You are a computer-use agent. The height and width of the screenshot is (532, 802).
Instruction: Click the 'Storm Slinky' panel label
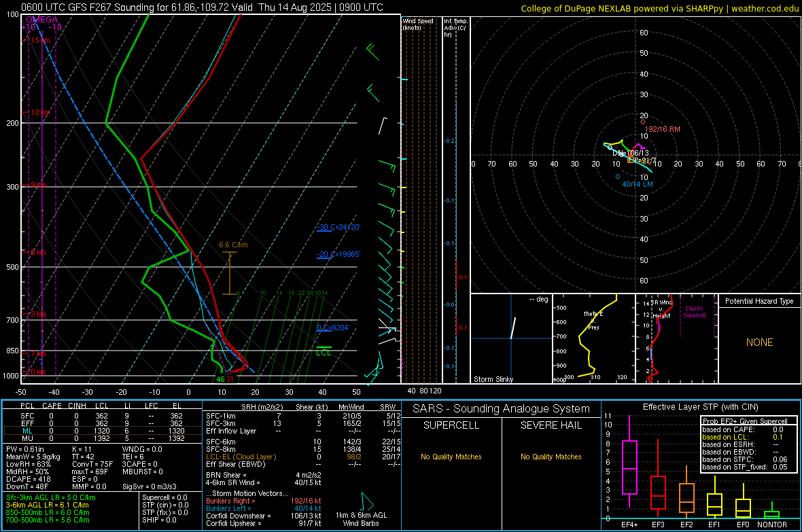(493, 379)
